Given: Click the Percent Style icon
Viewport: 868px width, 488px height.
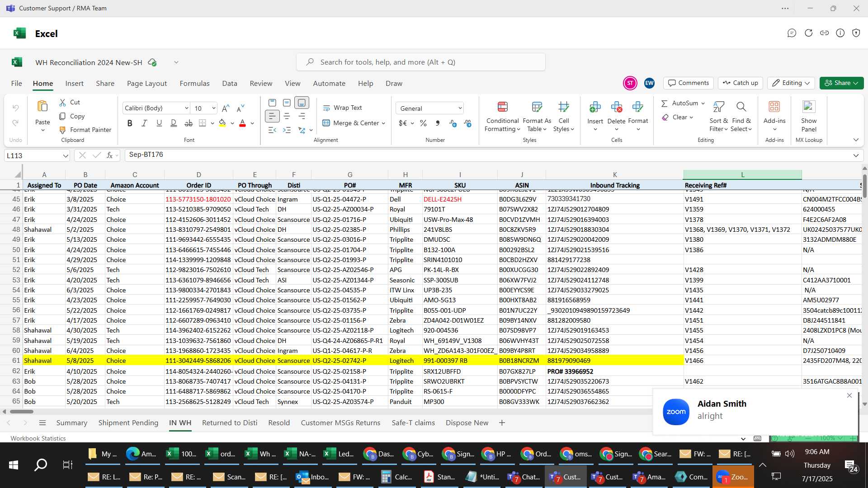Looking at the screenshot, I should [x=423, y=123].
